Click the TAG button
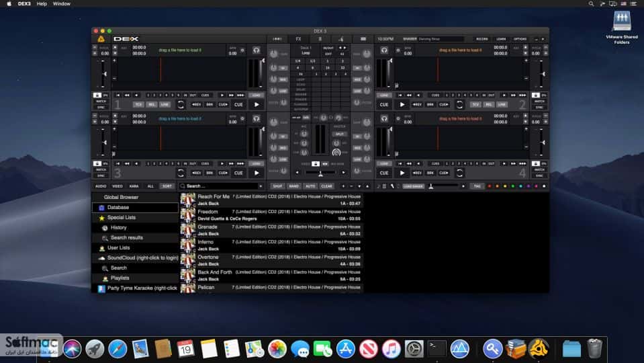 coord(477,186)
